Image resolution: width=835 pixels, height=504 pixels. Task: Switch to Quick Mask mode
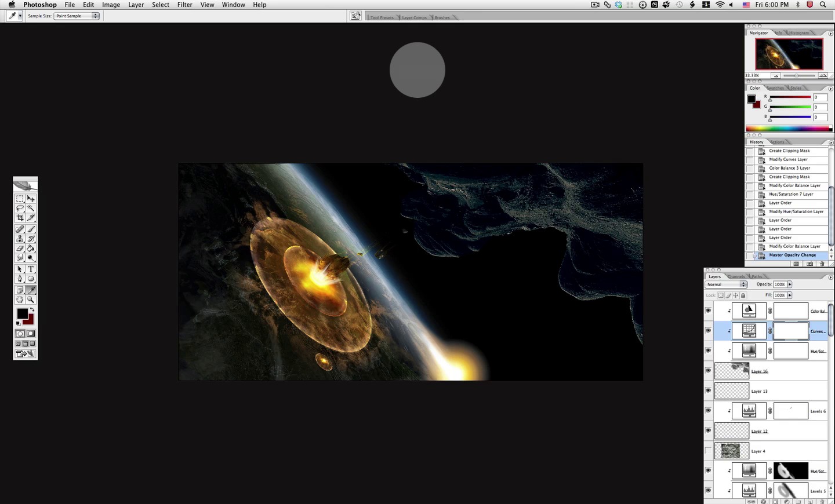31,334
